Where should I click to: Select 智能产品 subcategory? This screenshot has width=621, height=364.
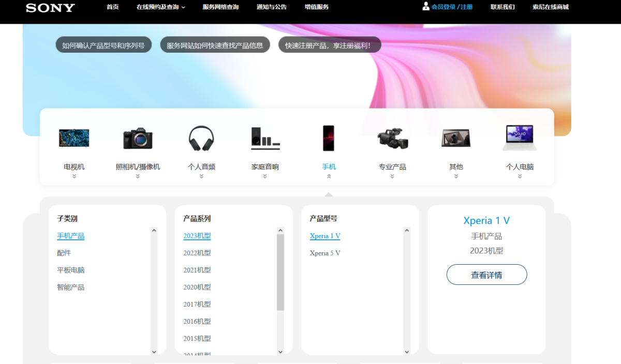70,287
